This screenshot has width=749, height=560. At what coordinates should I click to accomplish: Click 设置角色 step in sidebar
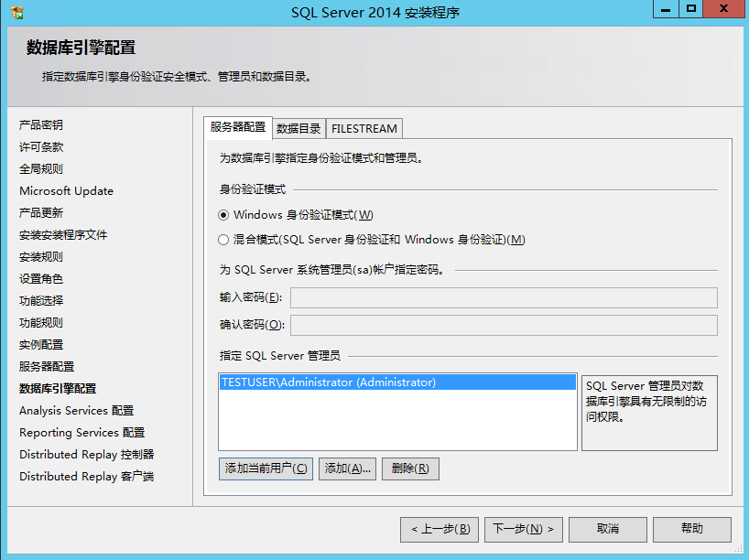41,279
